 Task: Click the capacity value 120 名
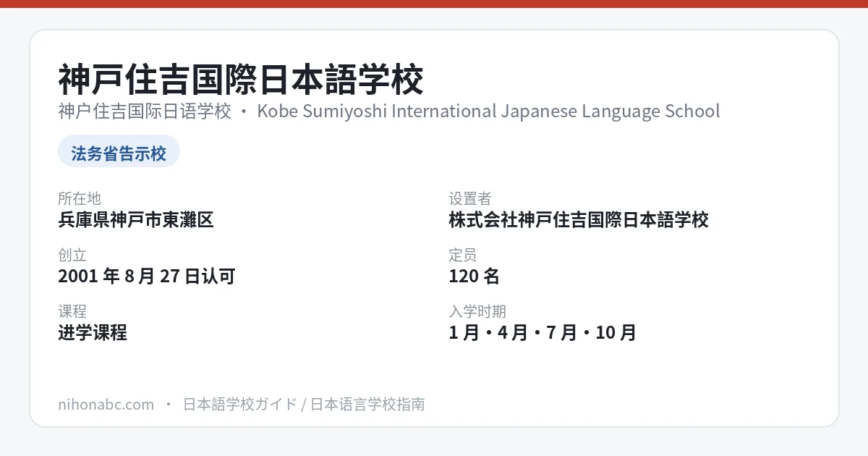(474, 276)
